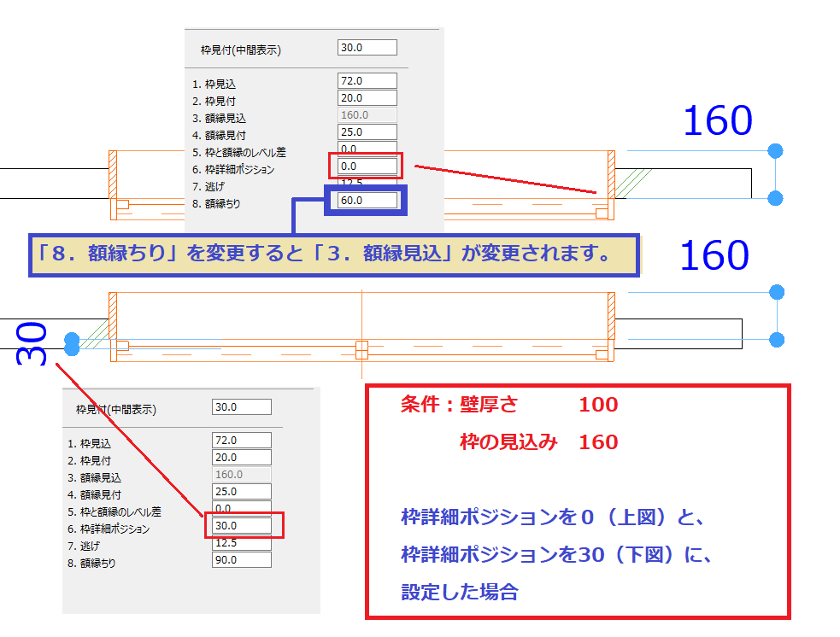Click the 2. 枠見付 field in the lower panel
The height and width of the screenshot is (637, 840).
(x=242, y=457)
